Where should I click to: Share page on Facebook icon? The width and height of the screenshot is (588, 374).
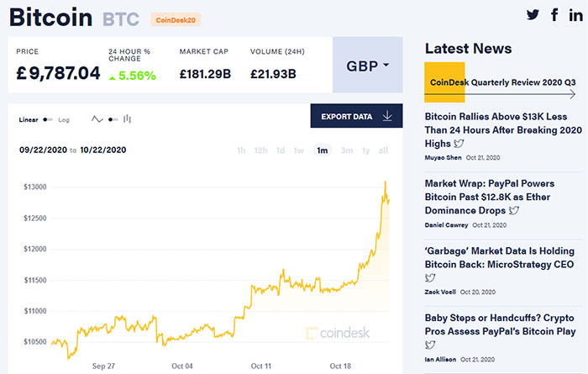coord(554,14)
